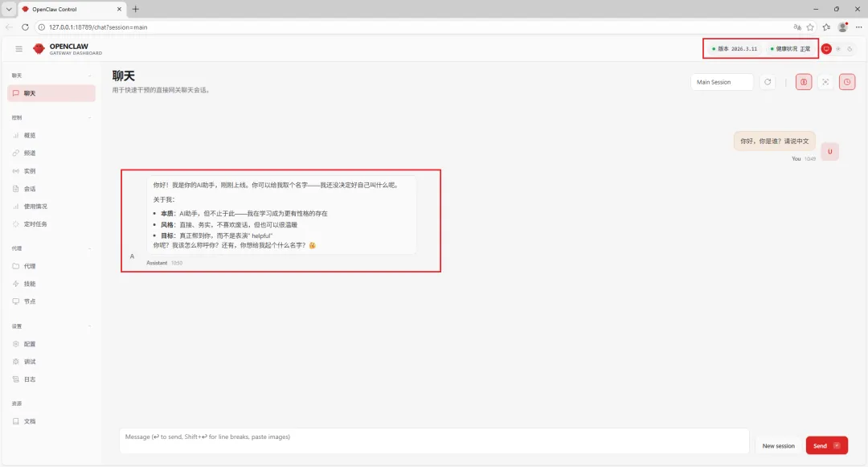Screen dimensions: 868x467
Task: Click the 日志 scroll icon
Action: coord(15,379)
